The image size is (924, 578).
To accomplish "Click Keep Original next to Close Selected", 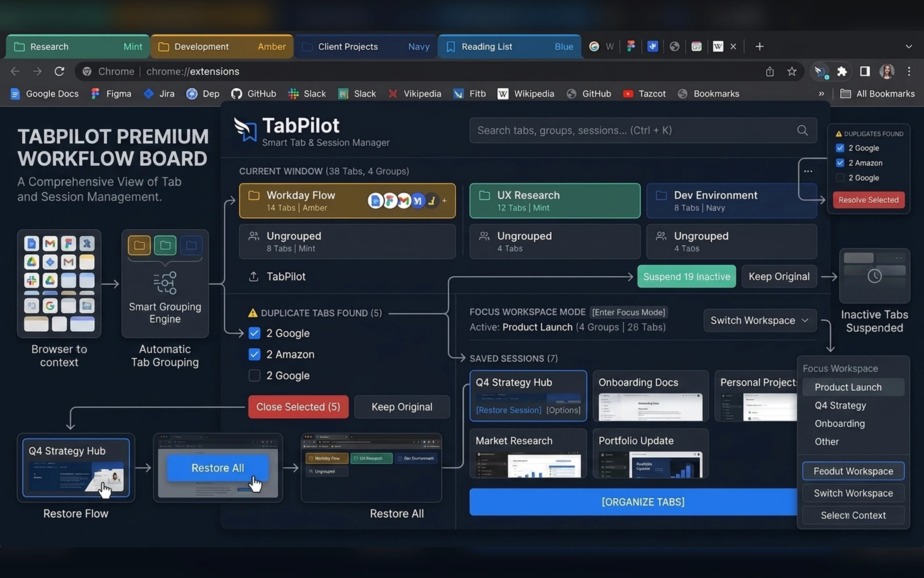I will [402, 407].
